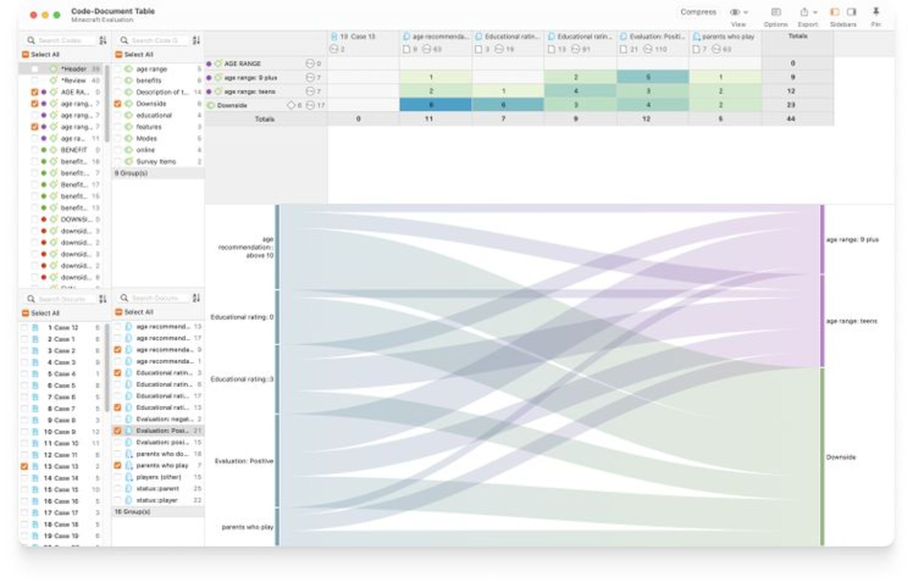913x588 pixels.
Task: Open the View eye icon menu
Action: pyautogui.click(x=735, y=12)
